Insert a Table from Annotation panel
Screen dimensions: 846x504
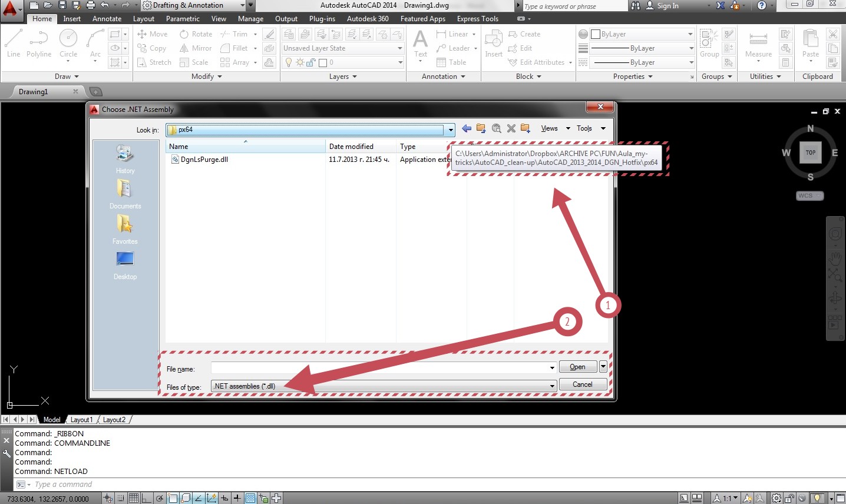[451, 62]
